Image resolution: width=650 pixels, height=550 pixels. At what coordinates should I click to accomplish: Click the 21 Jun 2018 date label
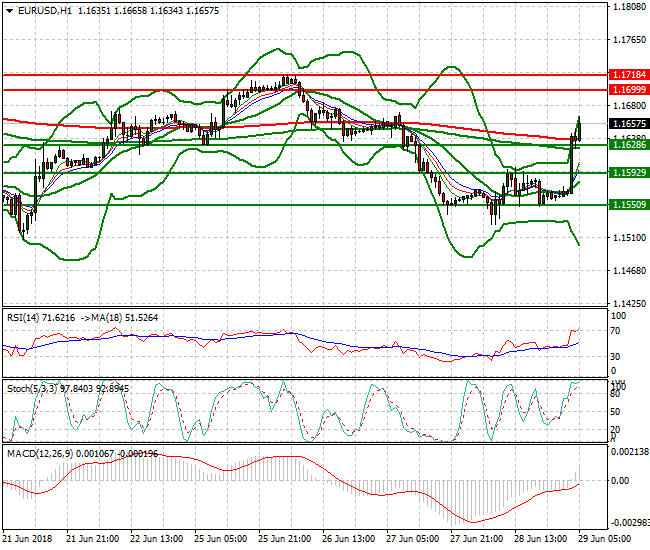(x=28, y=539)
